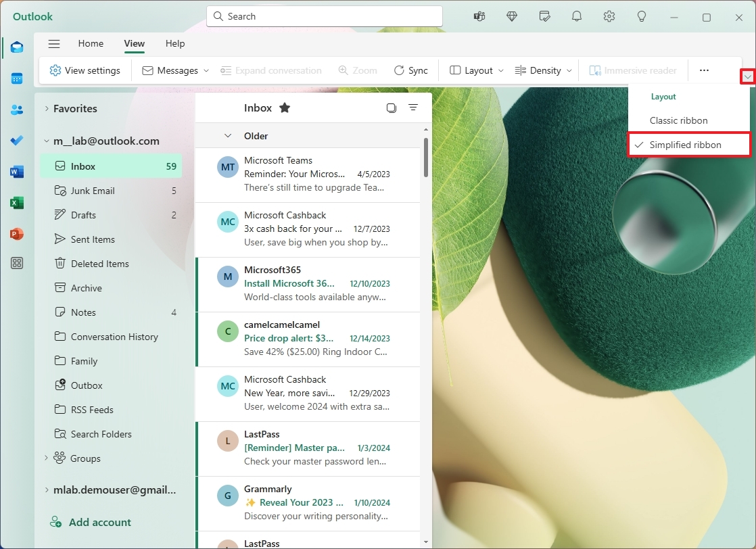Open the Drafts folder

(x=111, y=215)
